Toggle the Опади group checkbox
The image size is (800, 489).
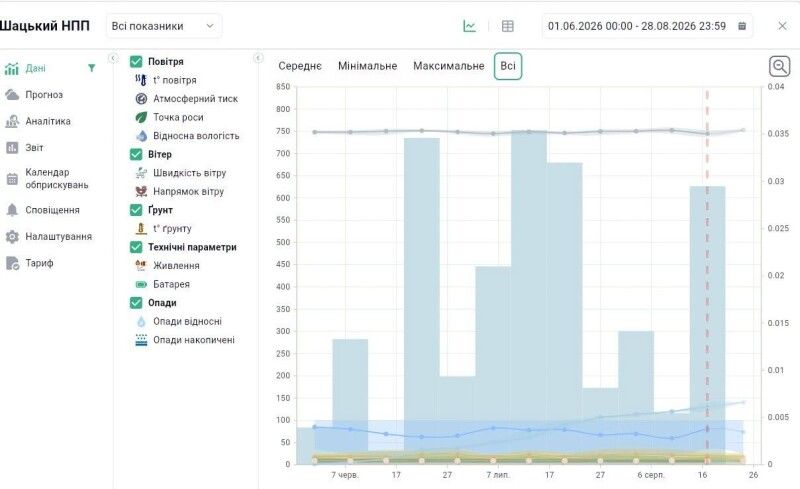point(136,303)
